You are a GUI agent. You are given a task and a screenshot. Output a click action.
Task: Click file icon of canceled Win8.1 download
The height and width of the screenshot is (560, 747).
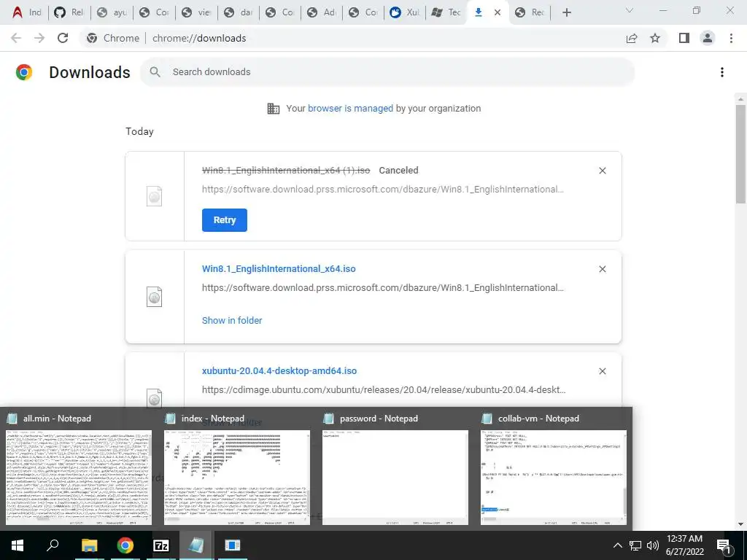click(155, 196)
